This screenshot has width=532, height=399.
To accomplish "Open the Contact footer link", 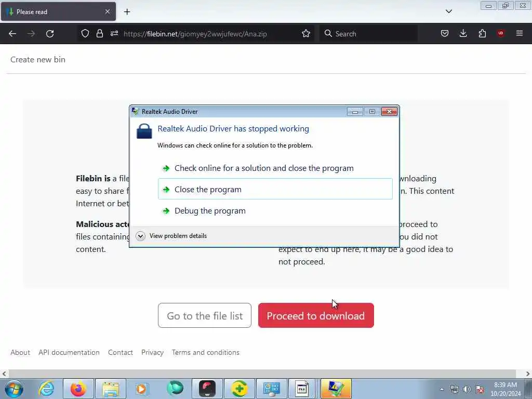I will click(121, 353).
